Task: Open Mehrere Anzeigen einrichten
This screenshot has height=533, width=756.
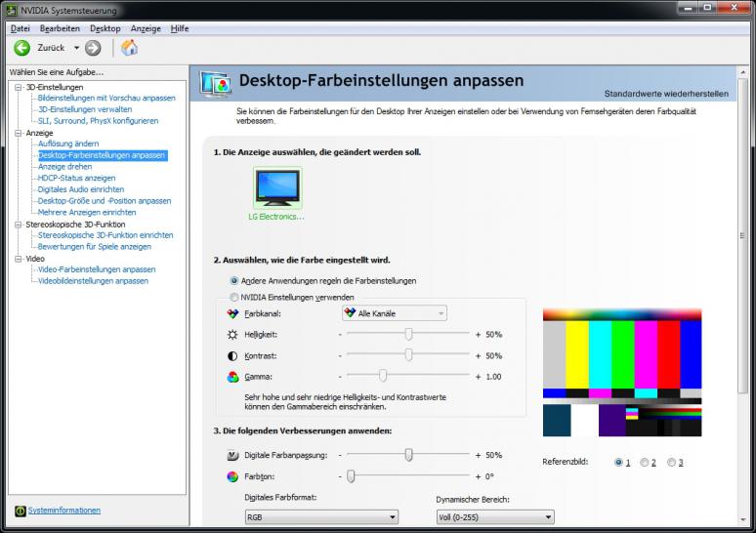Action: [87, 213]
